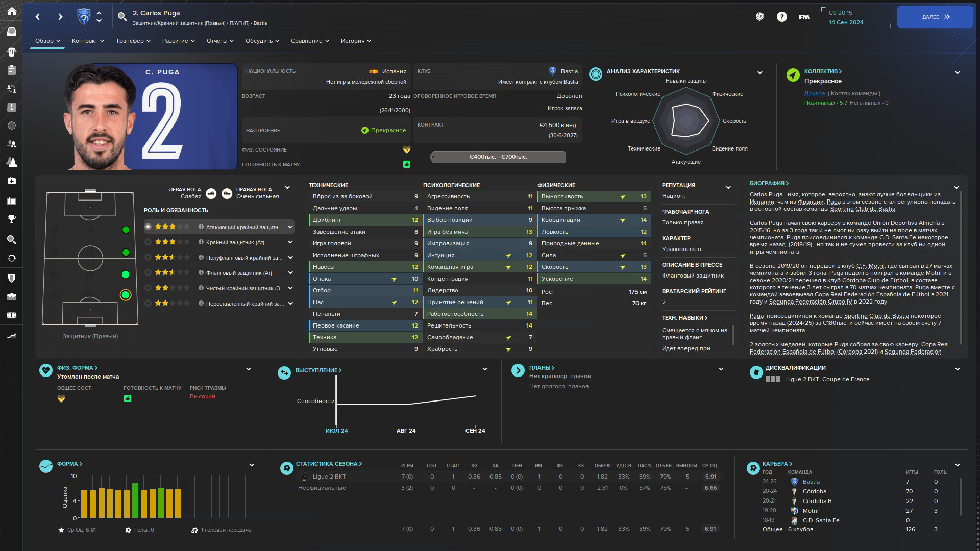Open competitions trophy icon in sidebar
Screen dimensions: 980x551
(x=12, y=220)
